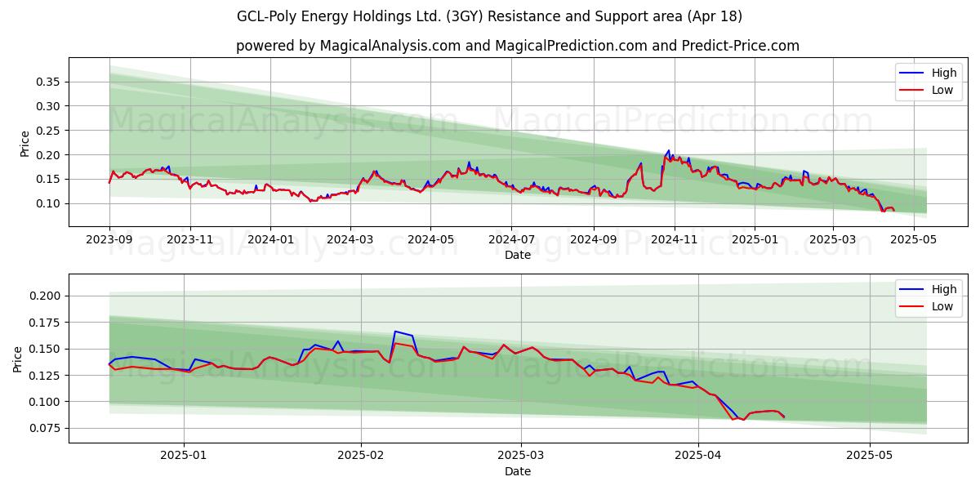The width and height of the screenshot is (980, 490).
Task: Click the 2025-05 tick label on bottom chart
Action: [x=870, y=456]
